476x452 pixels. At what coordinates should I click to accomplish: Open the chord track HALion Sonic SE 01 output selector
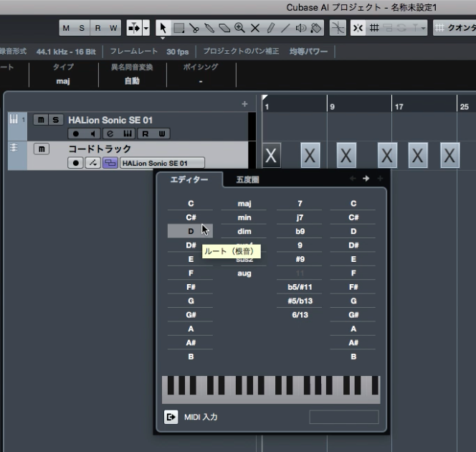tap(162, 163)
